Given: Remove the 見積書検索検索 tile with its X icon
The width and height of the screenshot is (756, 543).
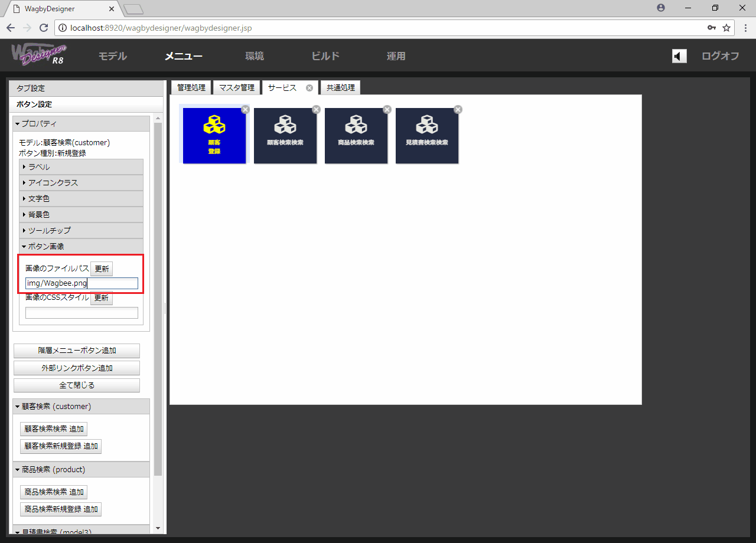Looking at the screenshot, I should tap(458, 109).
